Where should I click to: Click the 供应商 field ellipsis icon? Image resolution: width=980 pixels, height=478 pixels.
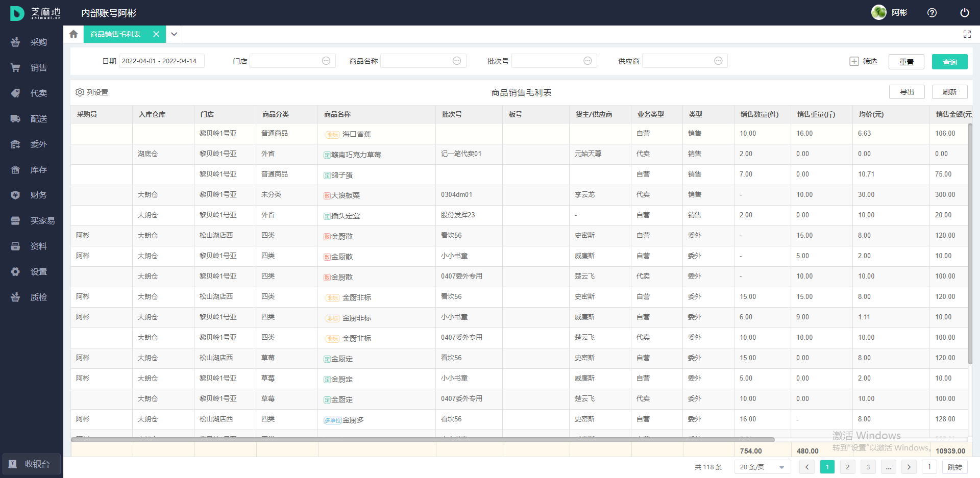coord(718,61)
